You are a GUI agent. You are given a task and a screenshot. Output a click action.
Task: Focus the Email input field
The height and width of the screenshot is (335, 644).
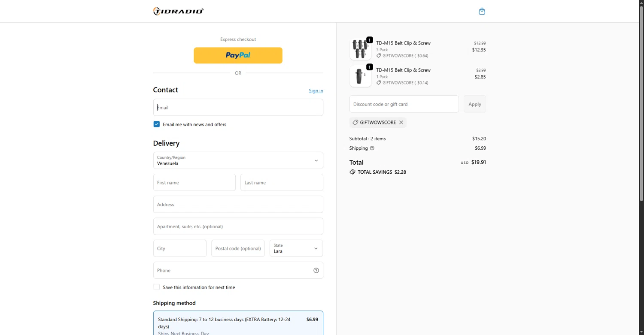coord(238,108)
